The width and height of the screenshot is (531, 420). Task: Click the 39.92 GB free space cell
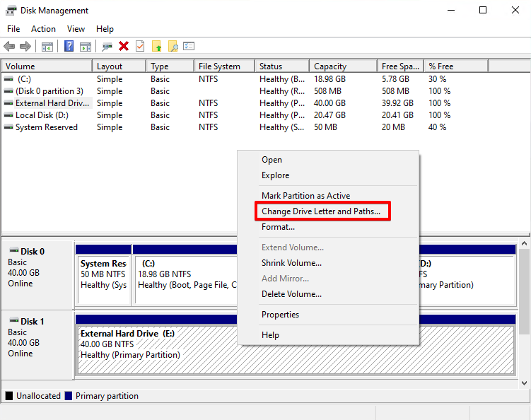coord(397,103)
